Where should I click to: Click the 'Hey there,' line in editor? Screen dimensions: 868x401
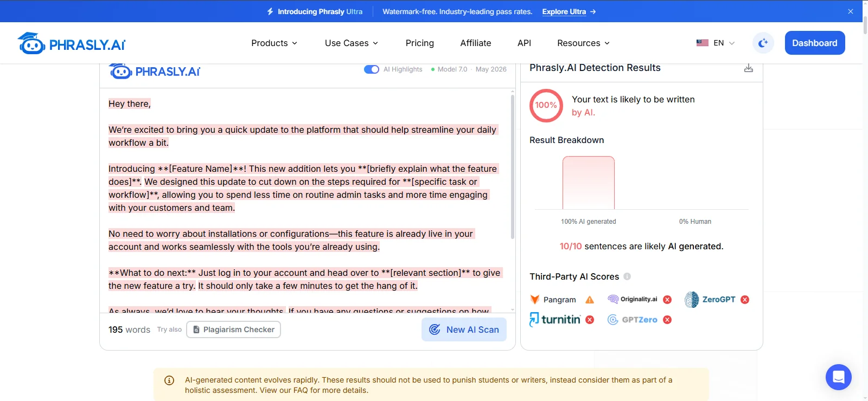(130, 104)
